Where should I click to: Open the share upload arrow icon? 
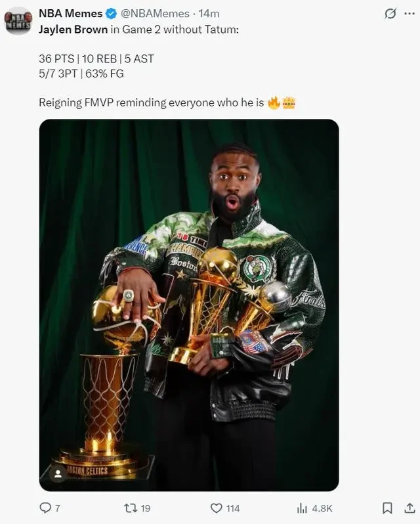[x=409, y=508]
